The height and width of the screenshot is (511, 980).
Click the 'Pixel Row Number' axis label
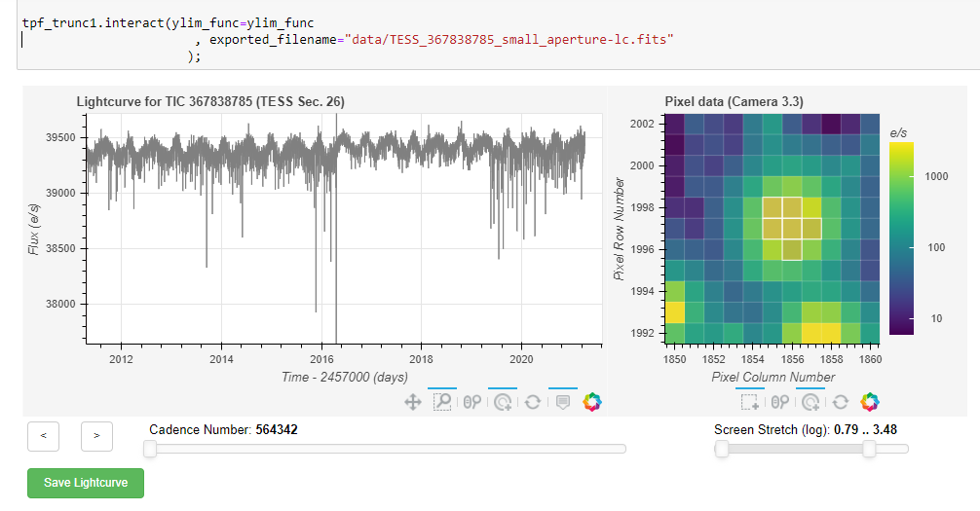point(619,229)
